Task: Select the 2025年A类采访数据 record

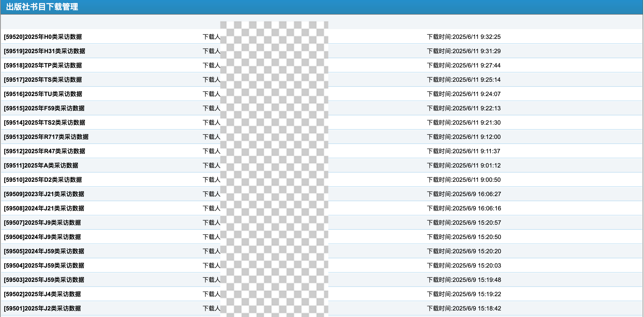Action: tap(41, 166)
